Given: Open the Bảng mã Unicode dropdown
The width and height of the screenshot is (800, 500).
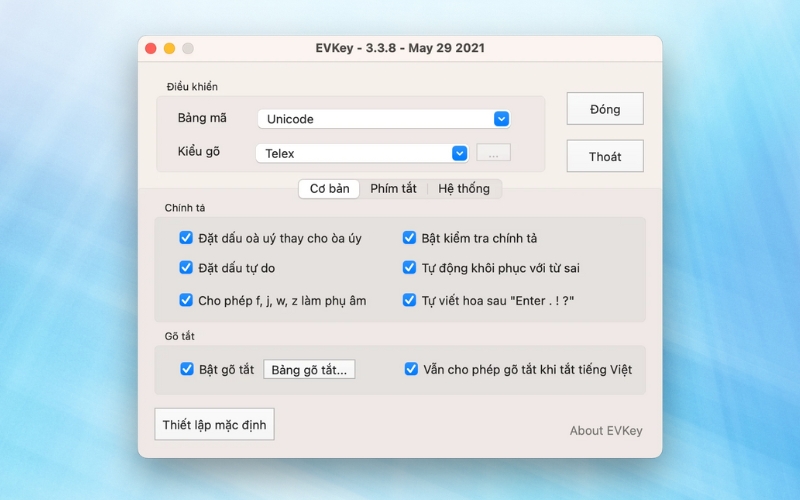Looking at the screenshot, I should (x=384, y=119).
